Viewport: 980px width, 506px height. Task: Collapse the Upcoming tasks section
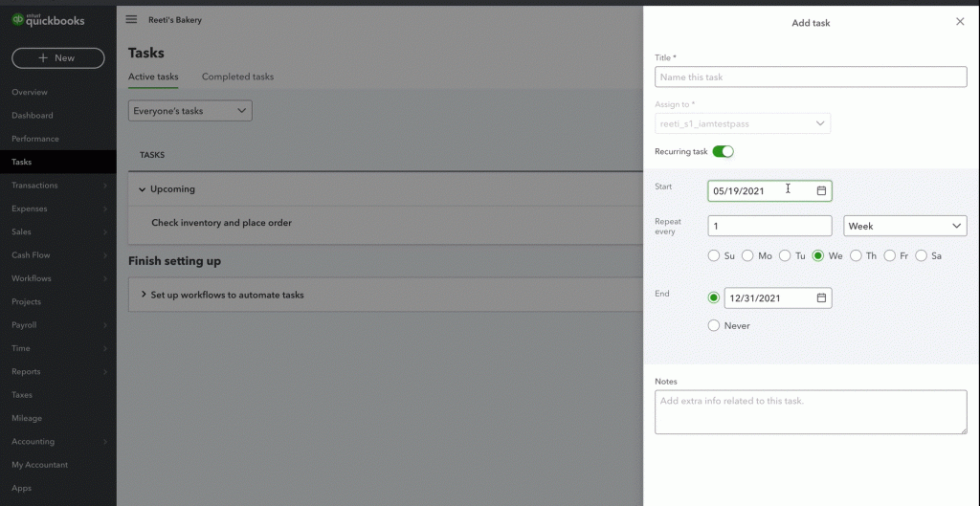(x=142, y=189)
